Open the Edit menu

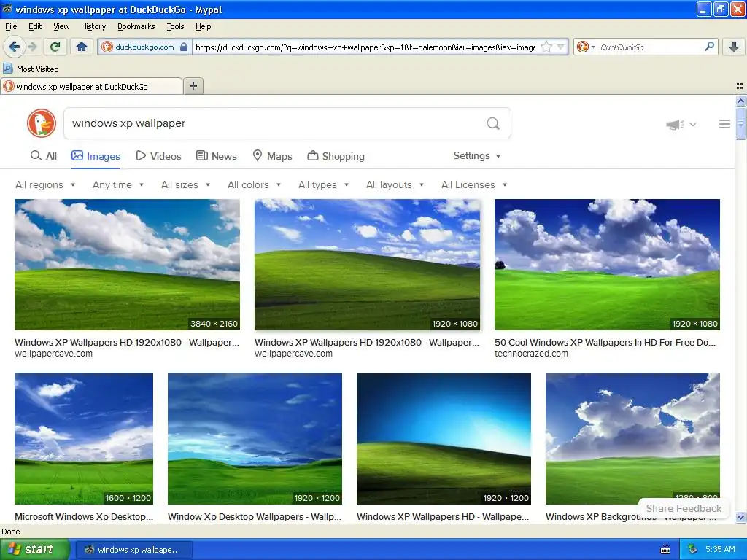(35, 26)
